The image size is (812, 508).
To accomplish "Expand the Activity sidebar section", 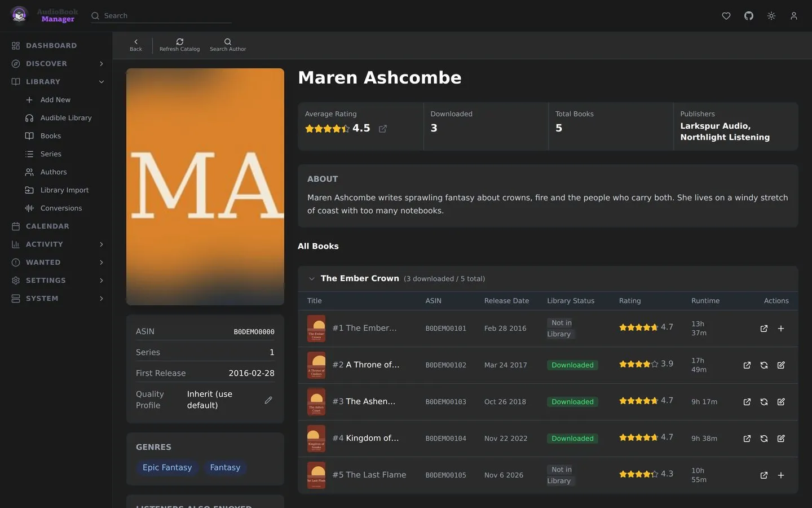I will [x=101, y=244].
